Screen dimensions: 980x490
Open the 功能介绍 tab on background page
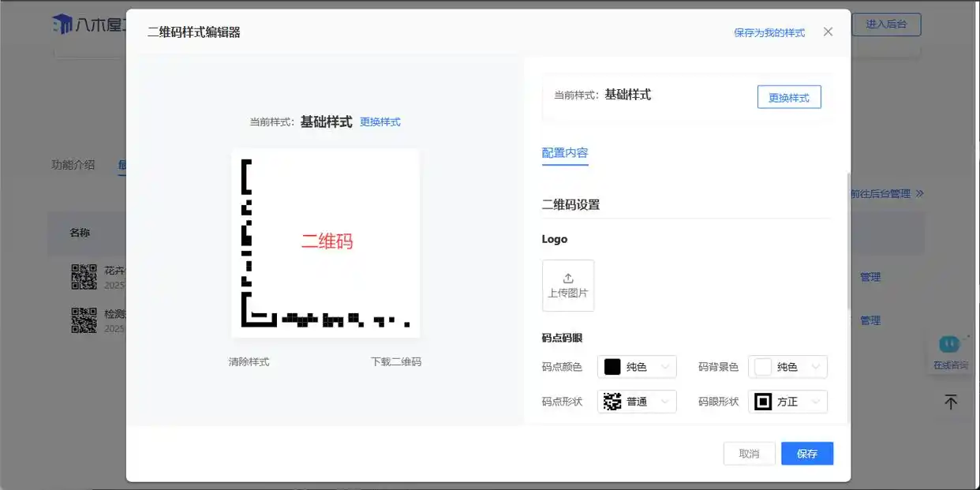pyautogui.click(x=73, y=165)
